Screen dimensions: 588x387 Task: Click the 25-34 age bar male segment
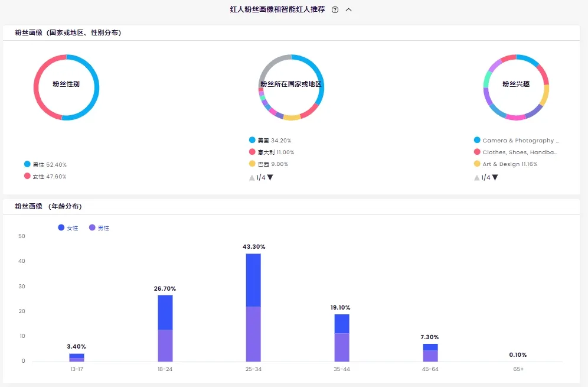point(253,334)
